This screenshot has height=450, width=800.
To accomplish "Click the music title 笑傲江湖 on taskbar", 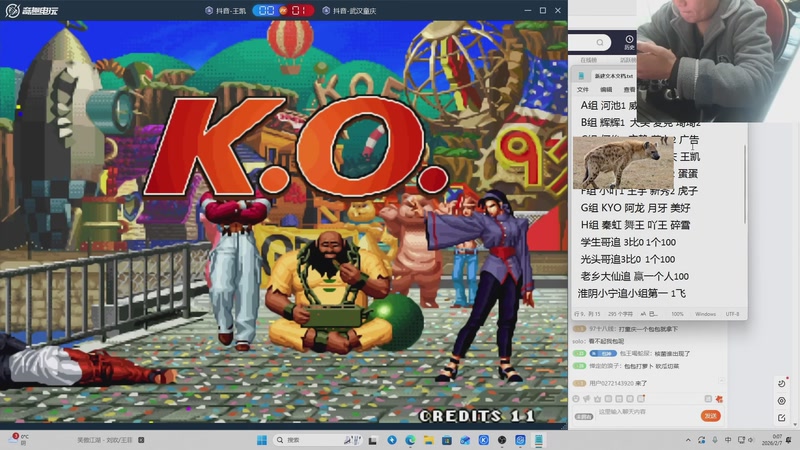I will coord(105,440).
